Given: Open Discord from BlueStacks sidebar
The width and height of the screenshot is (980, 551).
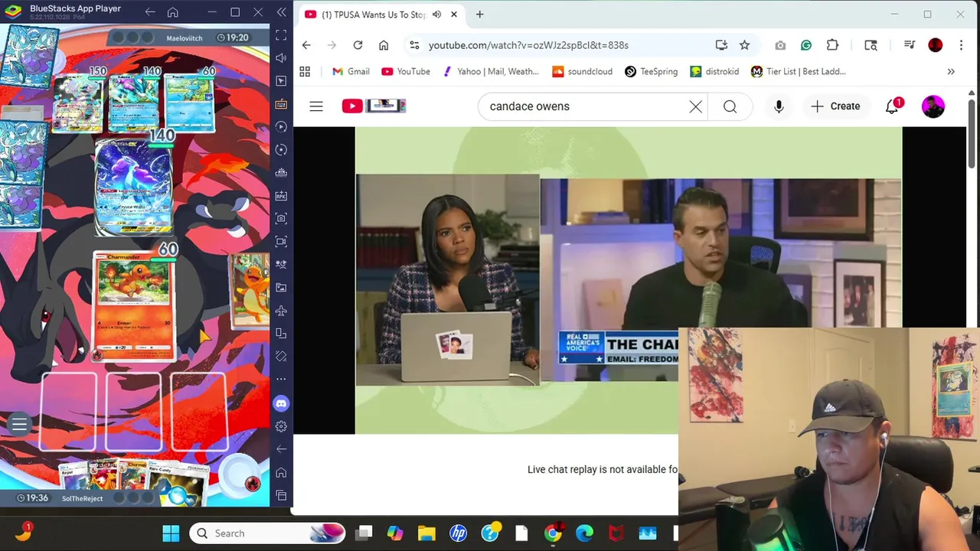Looking at the screenshot, I should pyautogui.click(x=281, y=403).
